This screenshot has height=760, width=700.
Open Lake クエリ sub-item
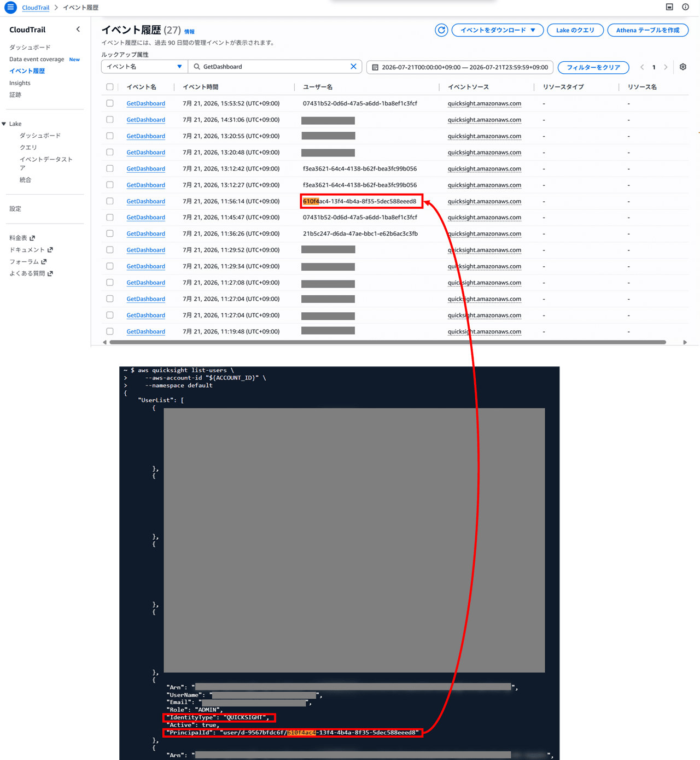click(x=28, y=148)
